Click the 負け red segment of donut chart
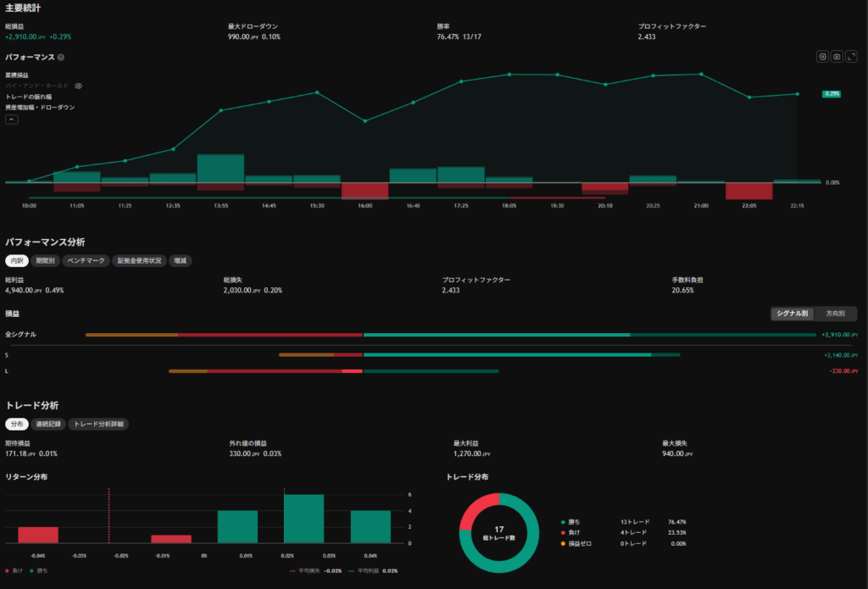Image resolution: width=868 pixels, height=589 pixels. click(475, 512)
